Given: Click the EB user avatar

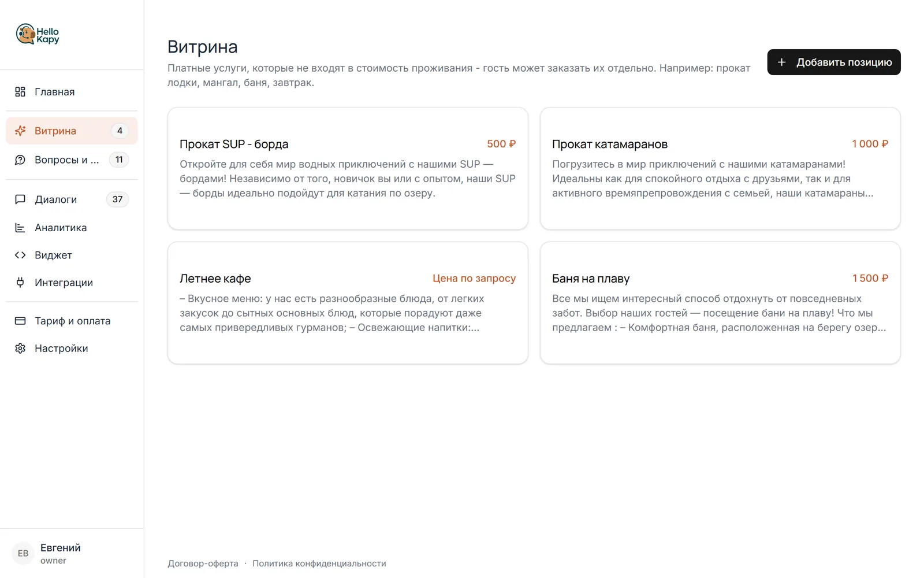Looking at the screenshot, I should (23, 553).
